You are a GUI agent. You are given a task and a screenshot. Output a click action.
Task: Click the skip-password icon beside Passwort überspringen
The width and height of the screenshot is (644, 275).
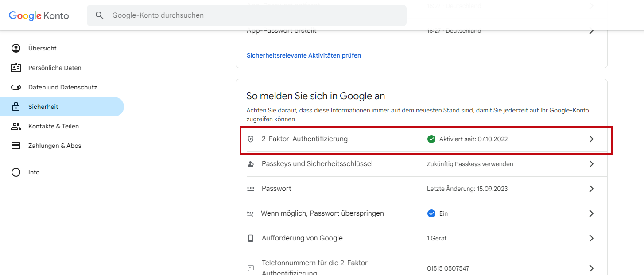[251, 213]
